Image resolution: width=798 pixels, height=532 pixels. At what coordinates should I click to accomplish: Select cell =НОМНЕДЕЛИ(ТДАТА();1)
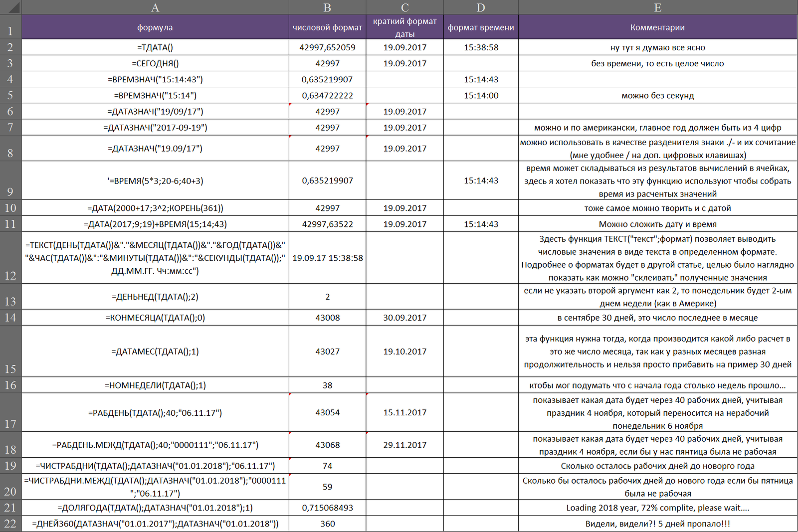tap(155, 385)
